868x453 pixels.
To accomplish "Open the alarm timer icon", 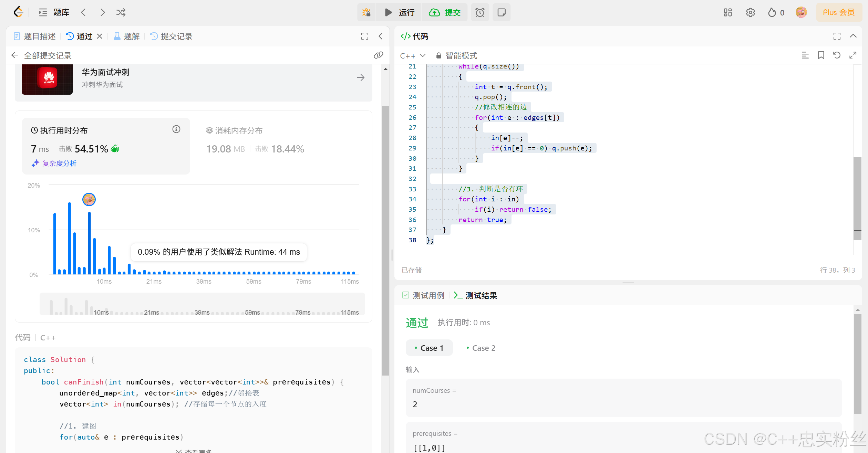I will 480,12.
